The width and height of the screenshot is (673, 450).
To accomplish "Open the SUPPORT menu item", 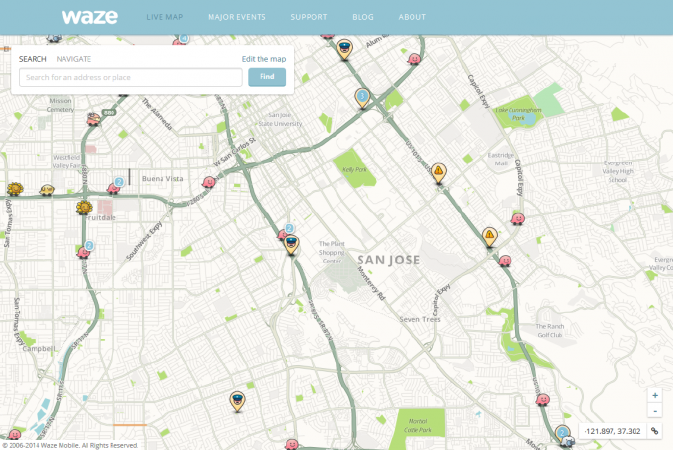I will point(309,17).
